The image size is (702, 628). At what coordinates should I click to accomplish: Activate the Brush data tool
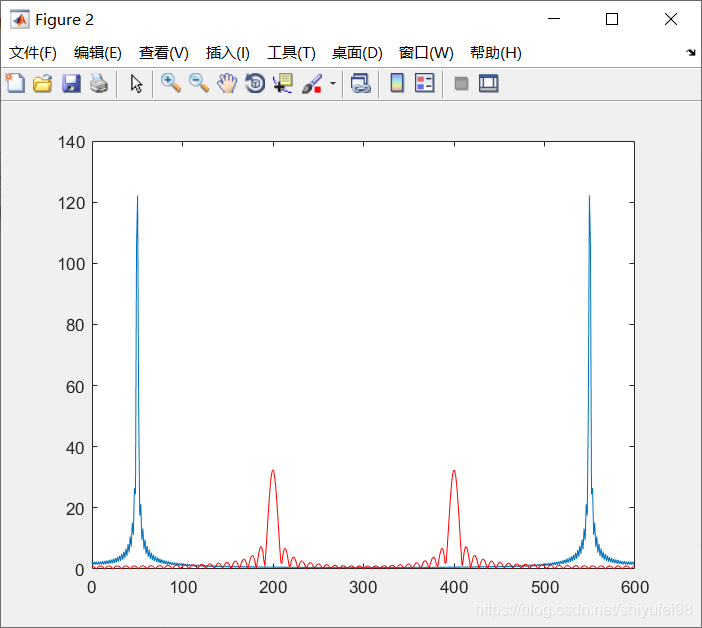(312, 84)
